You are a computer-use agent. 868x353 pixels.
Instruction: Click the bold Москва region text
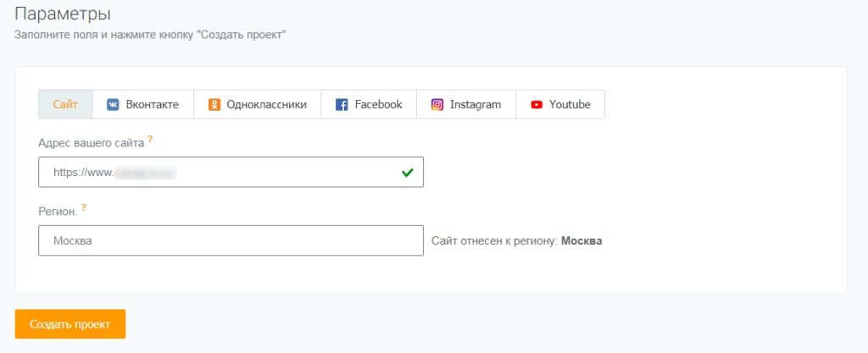pos(581,241)
